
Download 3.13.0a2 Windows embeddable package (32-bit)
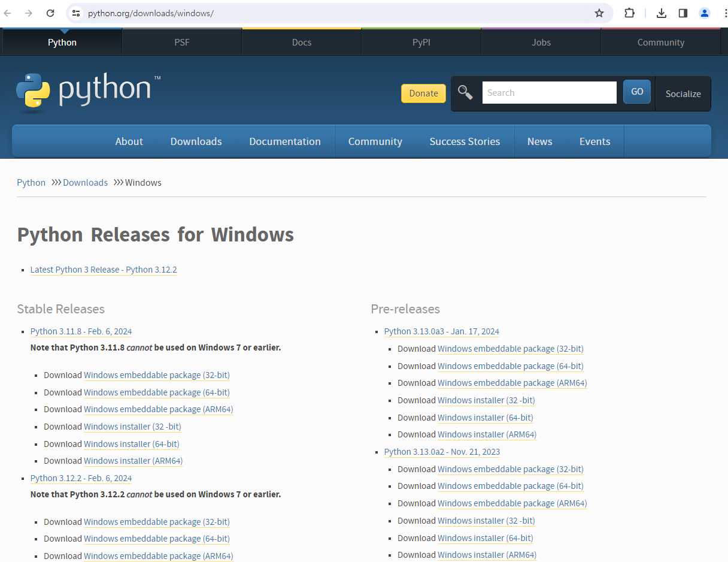coord(511,469)
